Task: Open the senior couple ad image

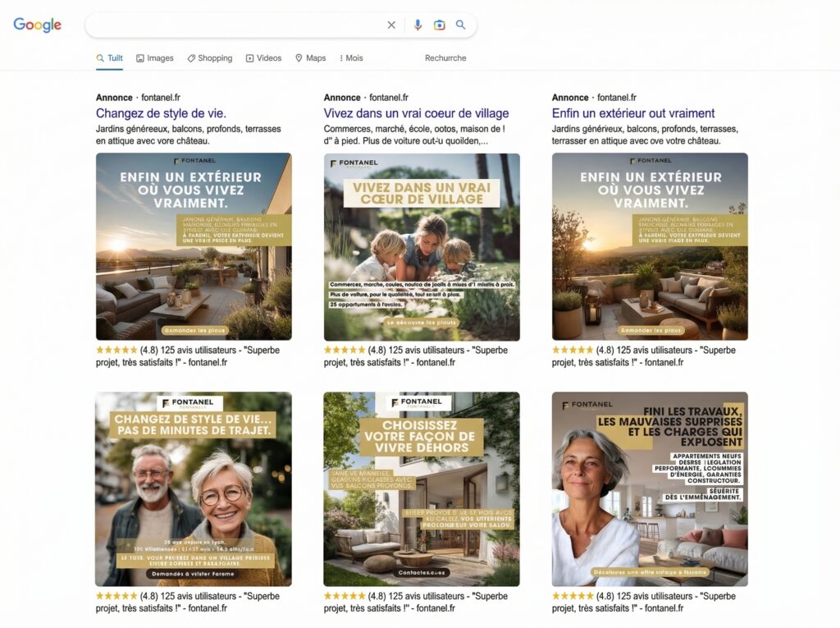Action: click(x=194, y=489)
